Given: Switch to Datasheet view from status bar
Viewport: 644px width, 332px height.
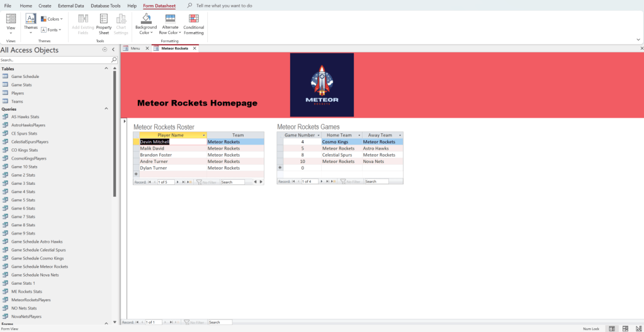Looking at the screenshot, I should 624,328.
